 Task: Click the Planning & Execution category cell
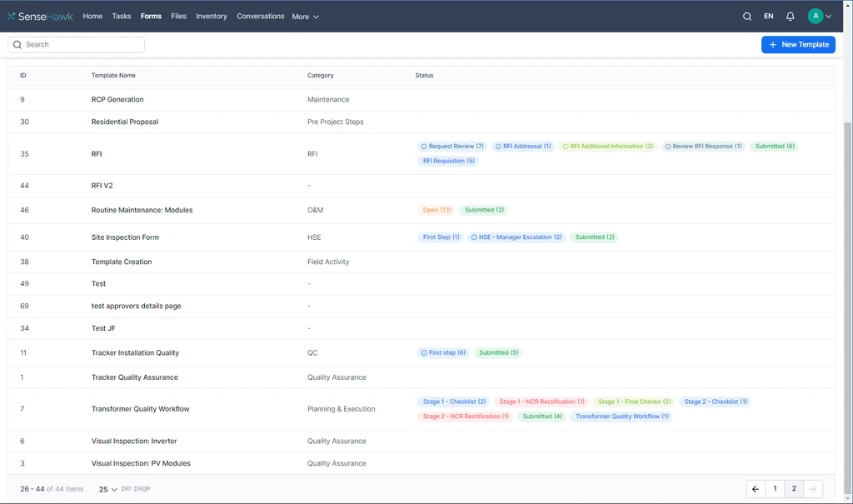pos(341,409)
